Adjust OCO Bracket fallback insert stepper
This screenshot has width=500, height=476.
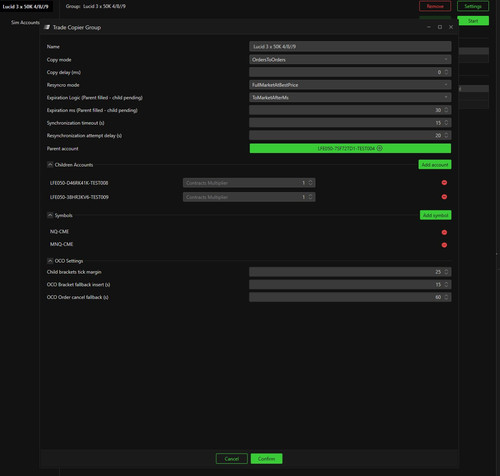(446, 284)
